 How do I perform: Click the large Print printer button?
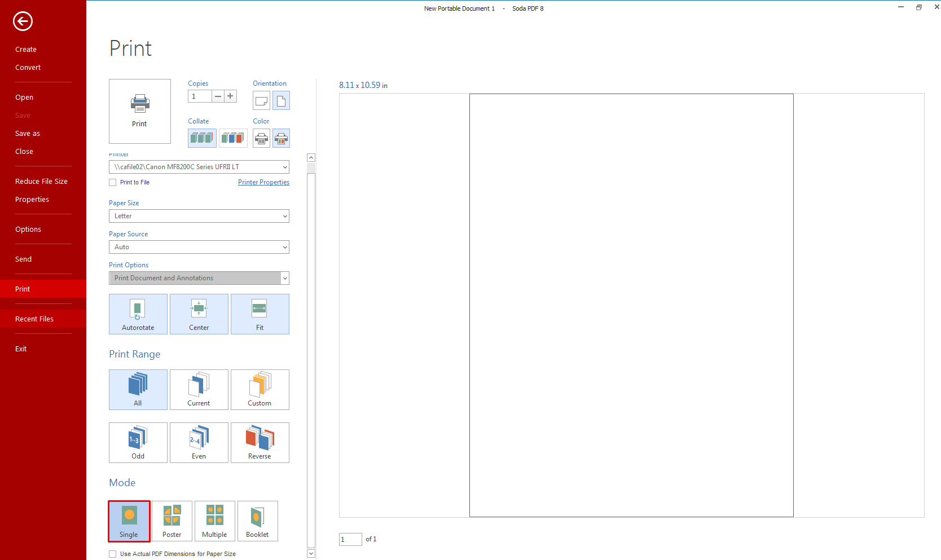tap(139, 111)
